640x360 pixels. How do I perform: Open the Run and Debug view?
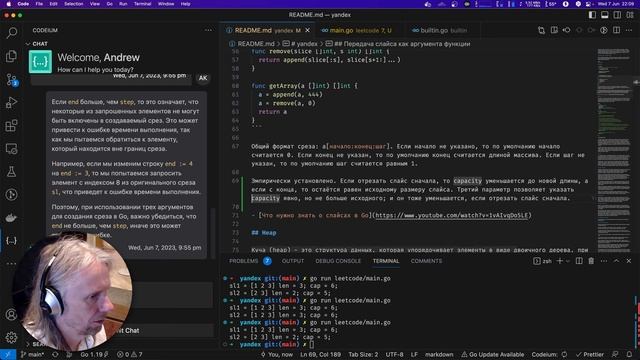click(11, 102)
